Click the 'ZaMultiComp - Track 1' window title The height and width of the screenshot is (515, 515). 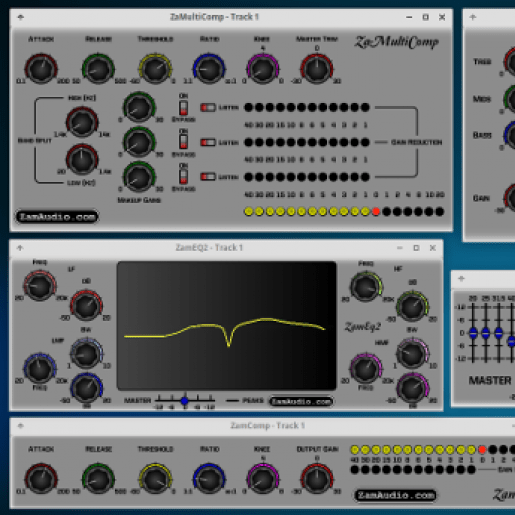click(x=214, y=17)
